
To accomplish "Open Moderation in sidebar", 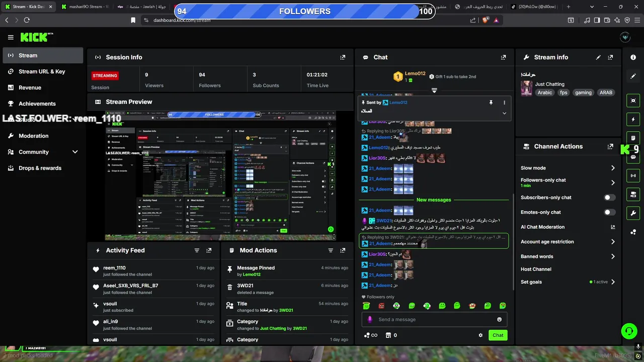I will pos(43,136).
